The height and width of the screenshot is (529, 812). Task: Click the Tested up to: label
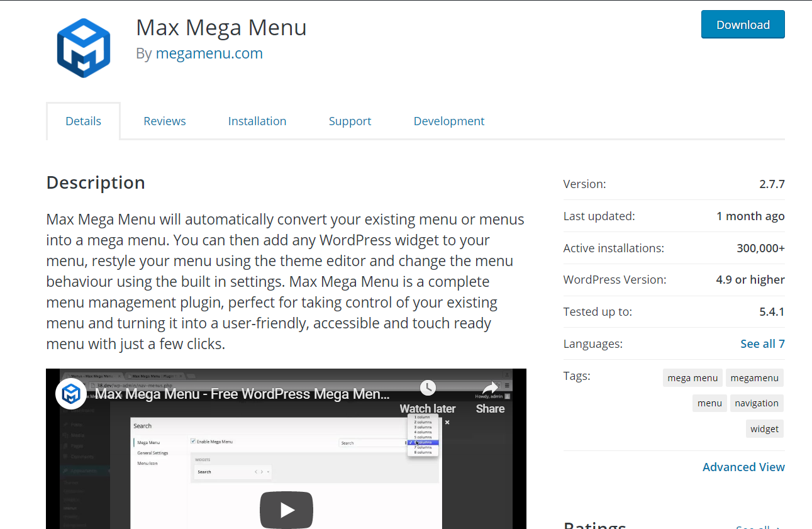click(598, 311)
